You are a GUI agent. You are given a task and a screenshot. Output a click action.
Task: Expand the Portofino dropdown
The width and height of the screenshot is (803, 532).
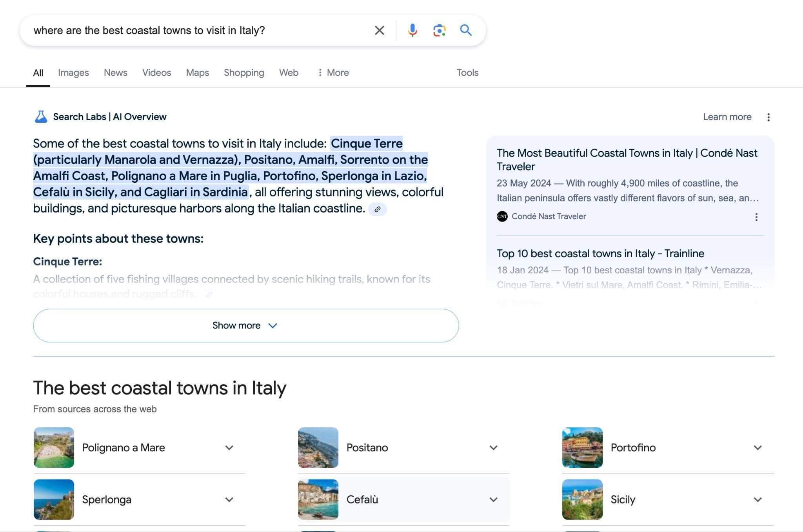[x=757, y=447]
